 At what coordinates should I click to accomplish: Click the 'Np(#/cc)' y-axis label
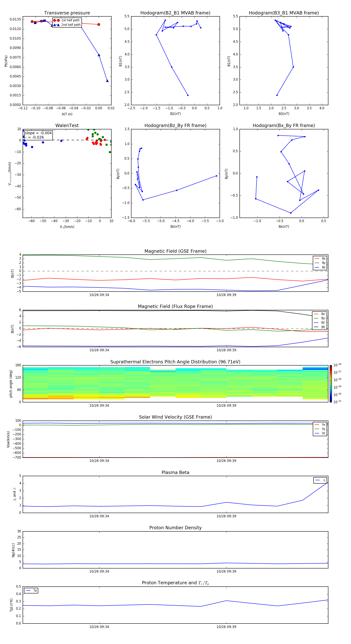pyautogui.click(x=13, y=550)
